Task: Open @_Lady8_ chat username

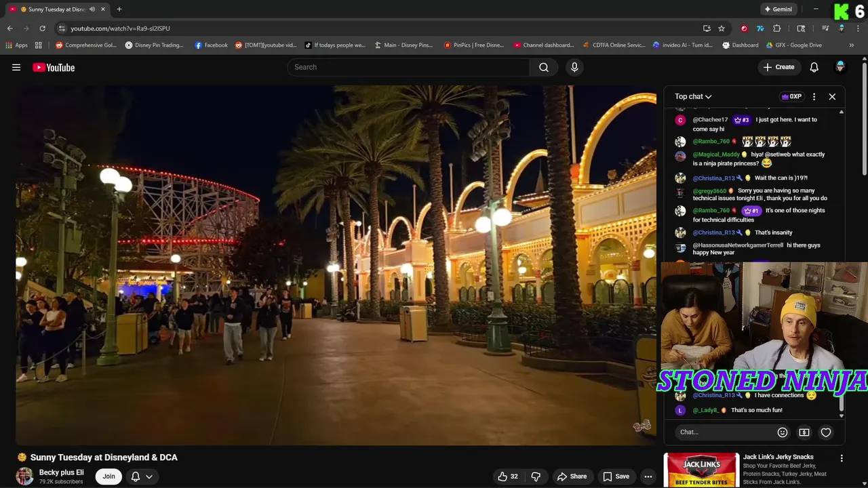Action: [705, 410]
